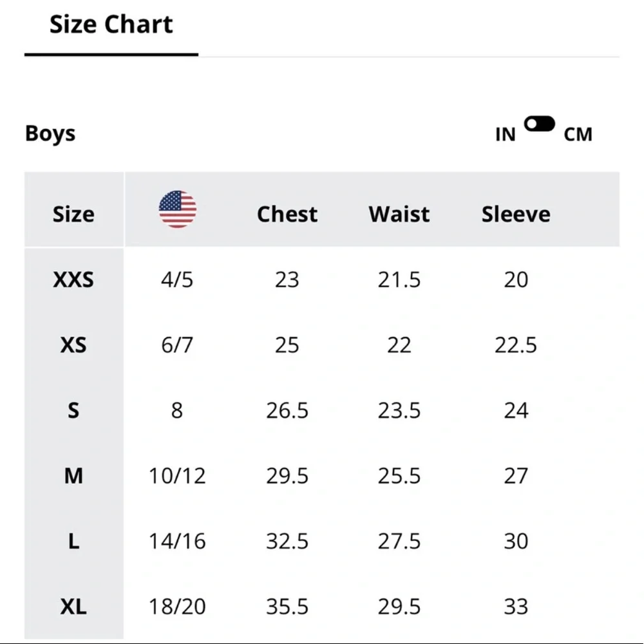Select the CM unit label

tap(578, 135)
